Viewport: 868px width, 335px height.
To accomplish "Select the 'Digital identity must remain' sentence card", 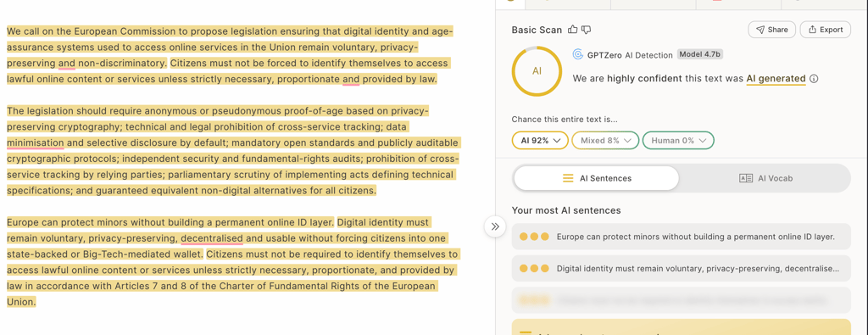I will click(681, 269).
